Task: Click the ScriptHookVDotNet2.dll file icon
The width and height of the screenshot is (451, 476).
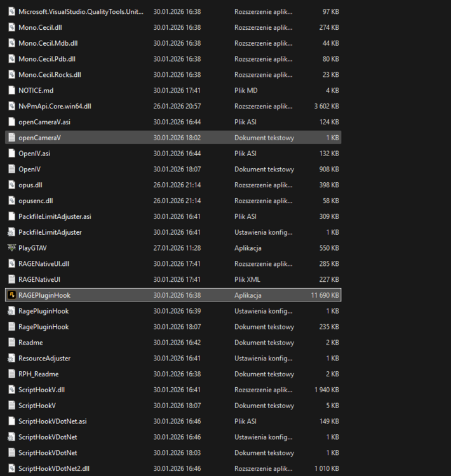Action: 11,468
